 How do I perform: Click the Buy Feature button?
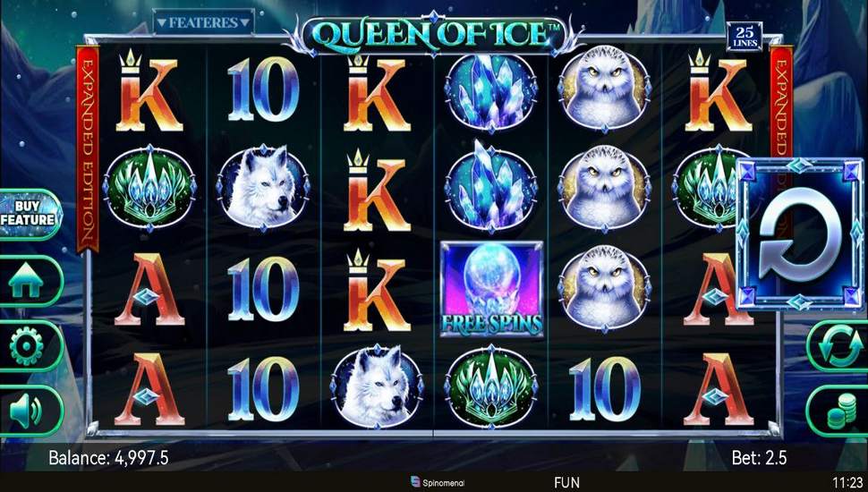[x=28, y=214]
